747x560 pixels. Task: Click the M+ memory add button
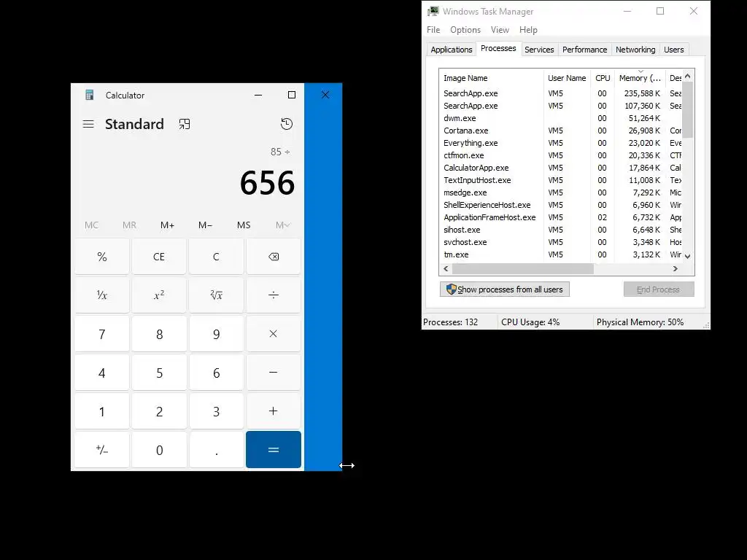coord(167,225)
